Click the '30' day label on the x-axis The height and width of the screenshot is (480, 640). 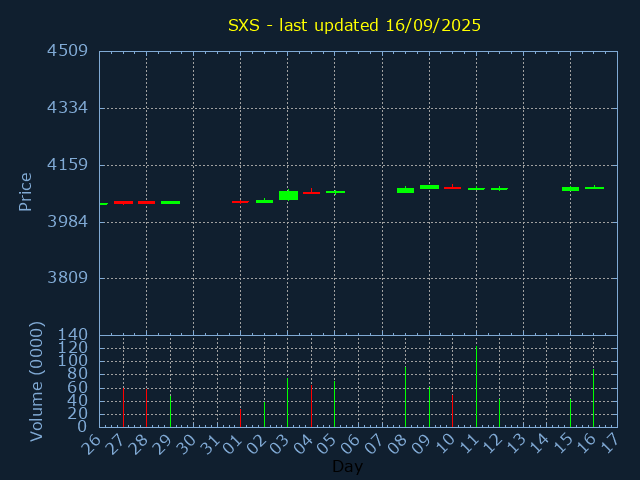(x=184, y=444)
